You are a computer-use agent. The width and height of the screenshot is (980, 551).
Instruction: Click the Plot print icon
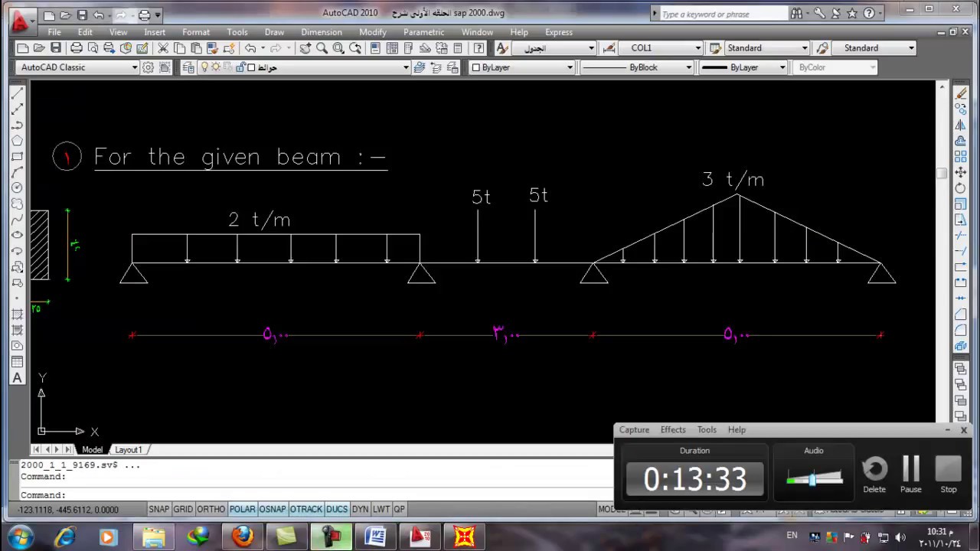point(77,47)
